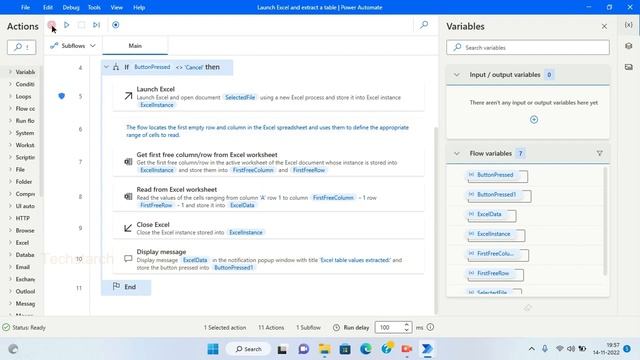The width and height of the screenshot is (640, 360).
Task: Erase the flow variables pane eraser icon
Action: tap(528, 308)
